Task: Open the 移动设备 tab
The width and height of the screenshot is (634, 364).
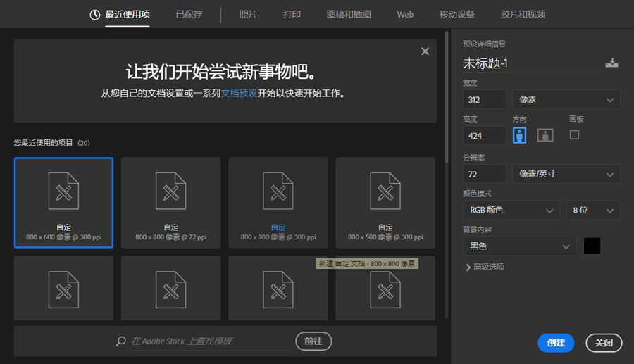Action: (x=457, y=15)
